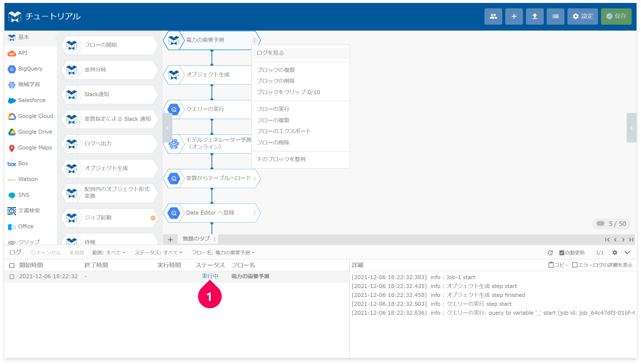Choose ログを見る from the context menu
This screenshot has width=641, height=364.
[x=301, y=53]
